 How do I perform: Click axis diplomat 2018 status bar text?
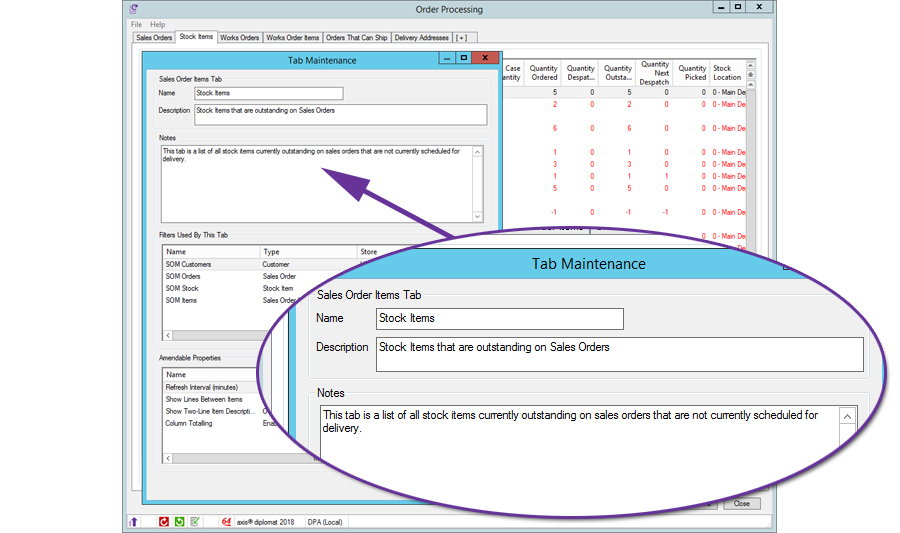tap(265, 522)
